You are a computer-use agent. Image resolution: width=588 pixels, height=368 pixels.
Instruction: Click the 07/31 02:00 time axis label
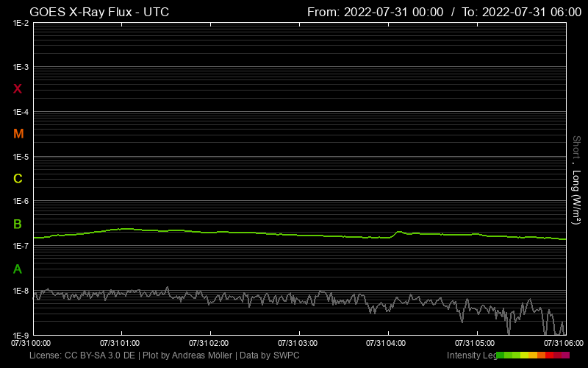[x=209, y=343]
